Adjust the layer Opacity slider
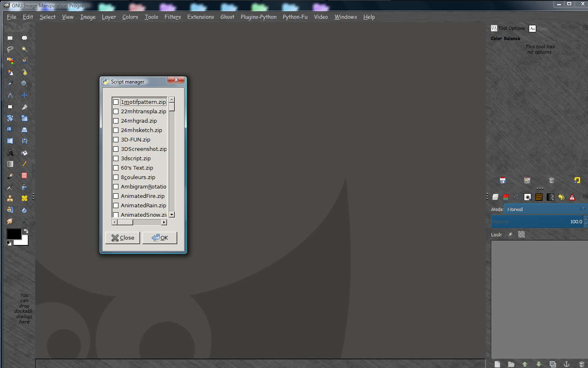The height and width of the screenshot is (368, 588). point(537,222)
